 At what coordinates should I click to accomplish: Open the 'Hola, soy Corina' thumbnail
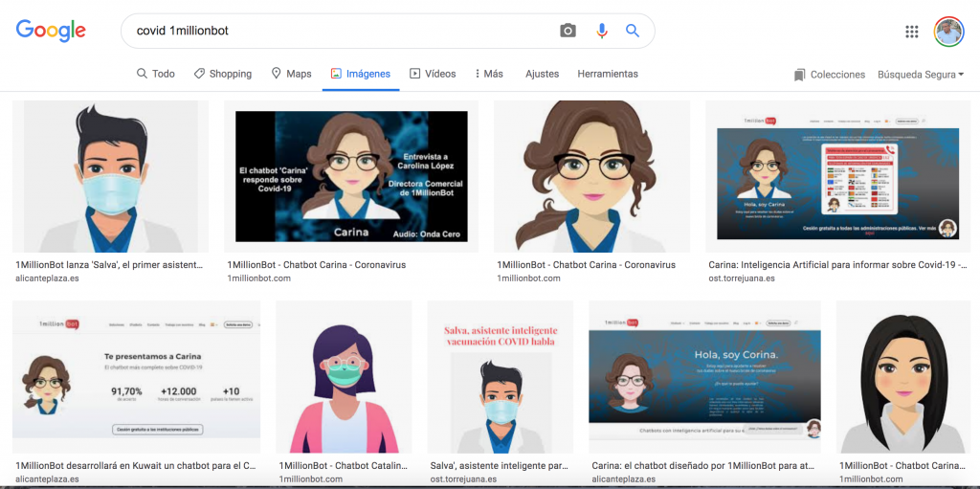point(705,376)
